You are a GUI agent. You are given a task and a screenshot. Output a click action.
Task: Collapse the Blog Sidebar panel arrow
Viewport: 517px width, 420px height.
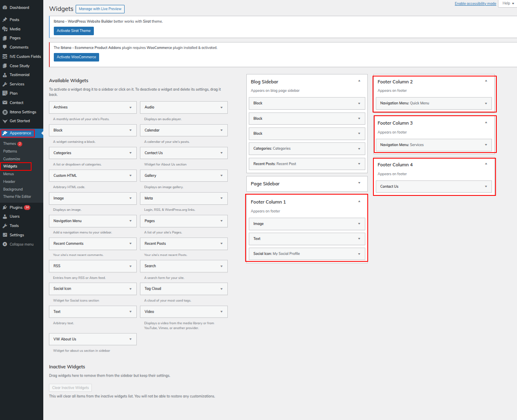click(x=359, y=81)
